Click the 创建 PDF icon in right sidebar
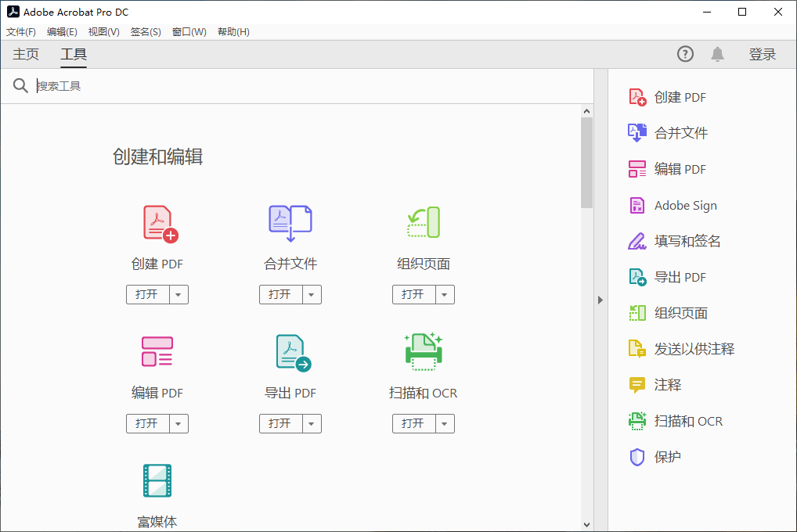The image size is (797, 532). [x=637, y=97]
